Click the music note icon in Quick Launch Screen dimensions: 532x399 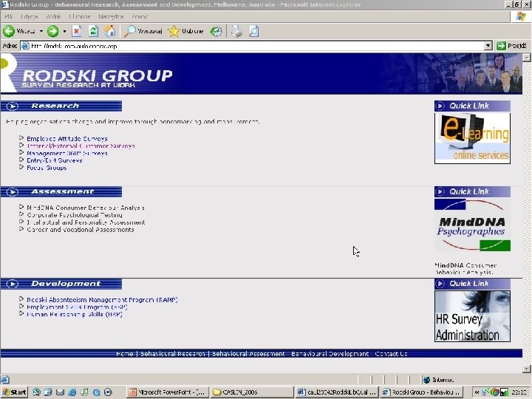pos(84,392)
